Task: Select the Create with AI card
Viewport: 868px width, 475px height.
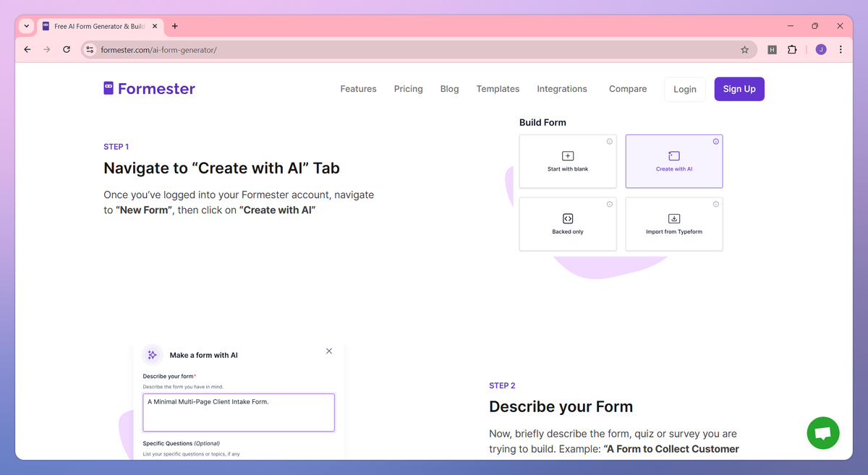Action: point(674,161)
